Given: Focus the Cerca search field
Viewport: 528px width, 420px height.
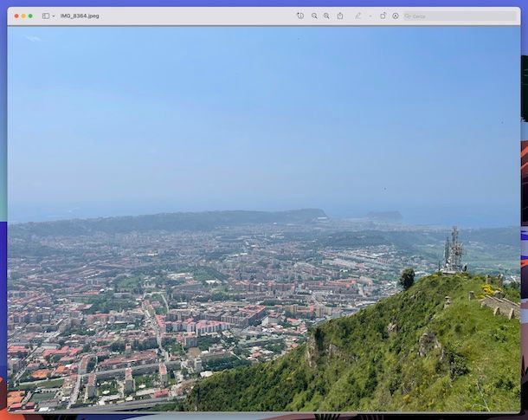Looking at the screenshot, I should (x=460, y=16).
